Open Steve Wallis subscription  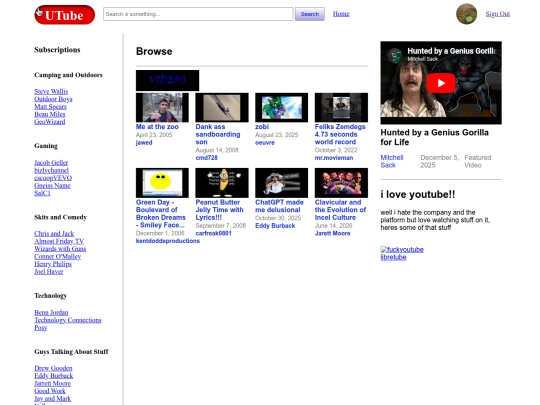pyautogui.click(x=51, y=92)
